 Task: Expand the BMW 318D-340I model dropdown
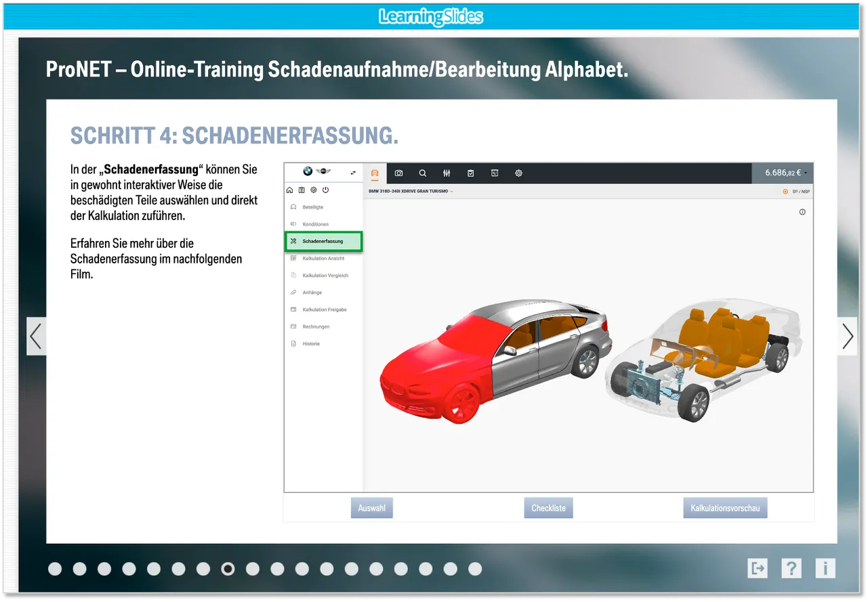pos(411,192)
